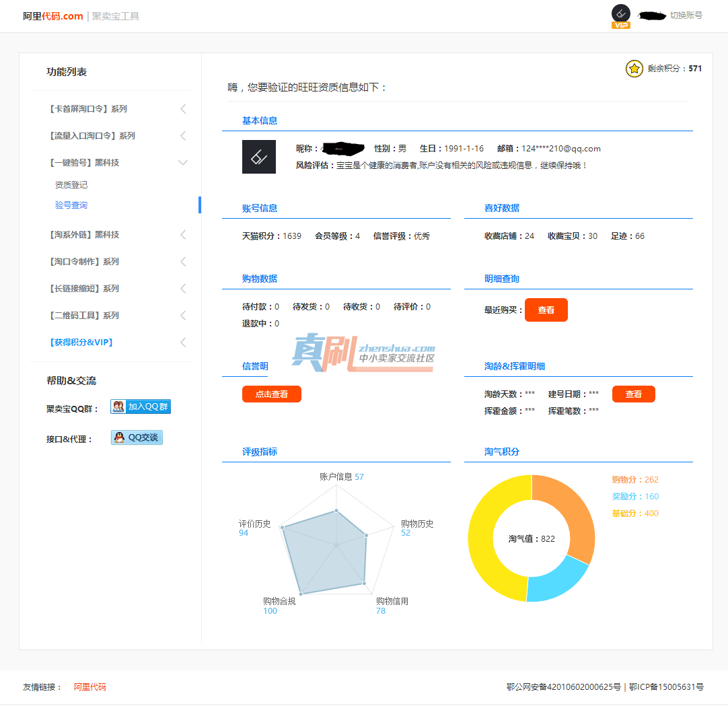
Task: Click 奖励分:160 legend entry
Action: (635, 496)
